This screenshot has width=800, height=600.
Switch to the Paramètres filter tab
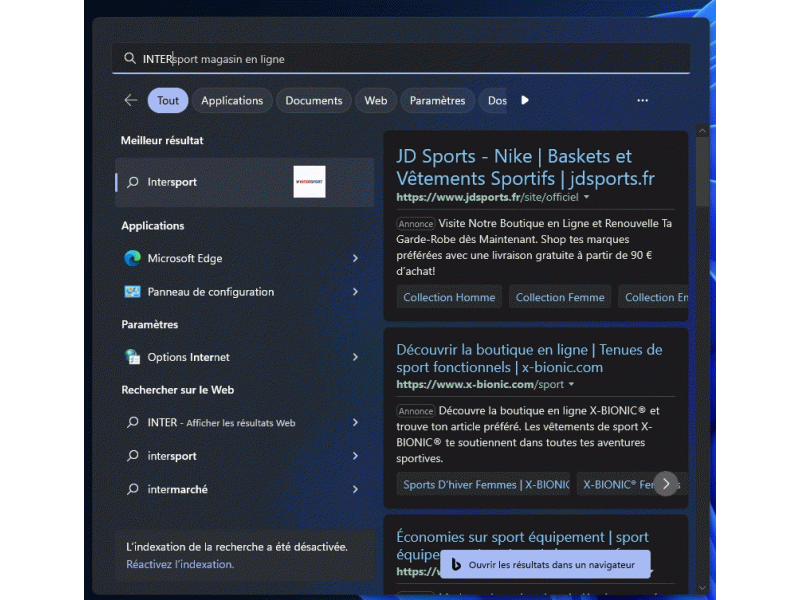coord(437,100)
